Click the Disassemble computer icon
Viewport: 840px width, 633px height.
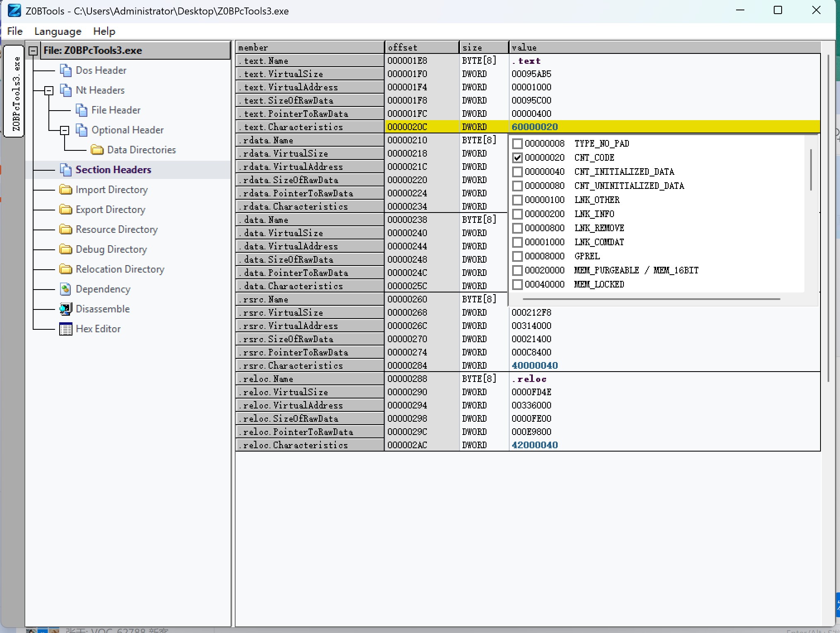[66, 309]
